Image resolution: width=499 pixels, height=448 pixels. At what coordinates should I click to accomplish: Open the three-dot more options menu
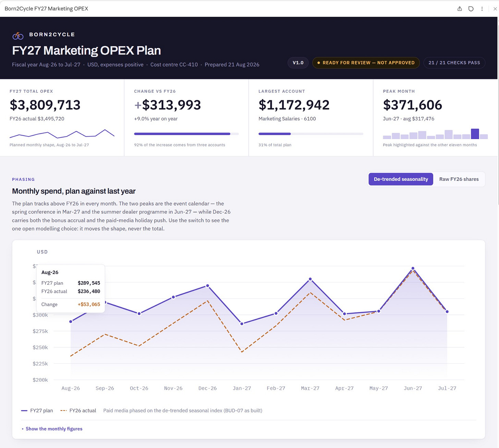[x=482, y=9]
